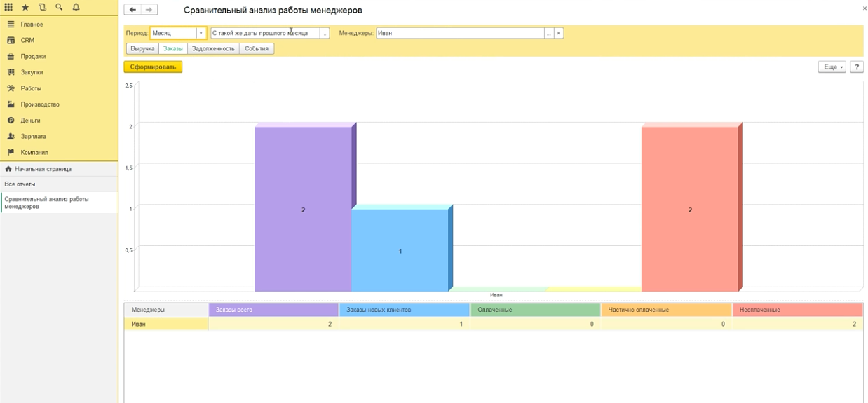Image resolution: width=868 pixels, height=403 pixels.
Task: Close the report with the X button
Action: tap(864, 8)
